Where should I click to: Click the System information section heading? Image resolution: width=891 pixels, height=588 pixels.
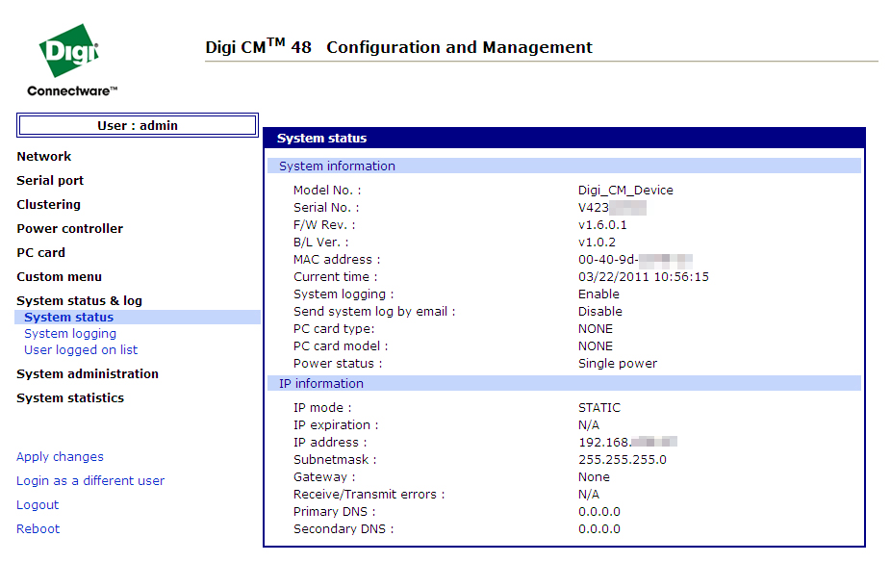(x=564, y=166)
